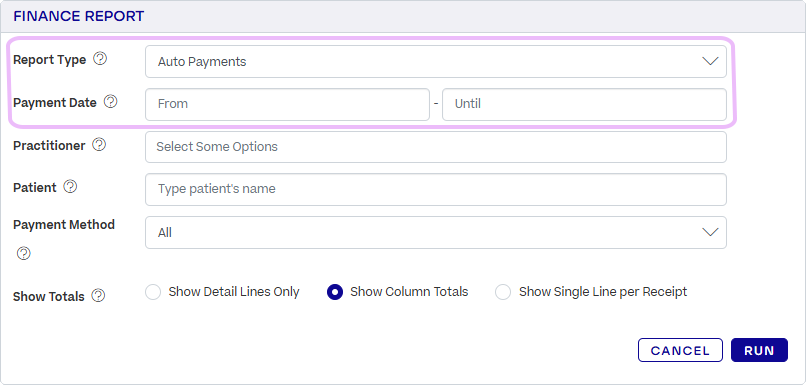Click the help icon beside Show Totals
806x385 pixels.
98,296
